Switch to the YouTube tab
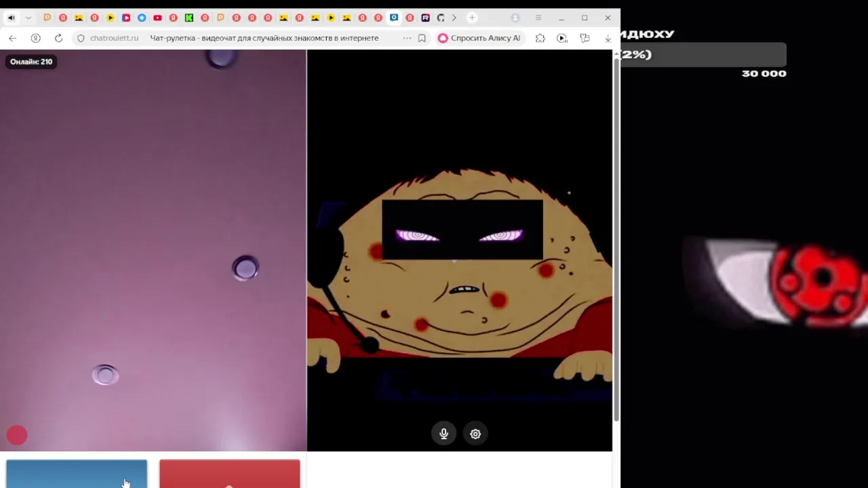The image size is (868, 488). (x=157, y=18)
